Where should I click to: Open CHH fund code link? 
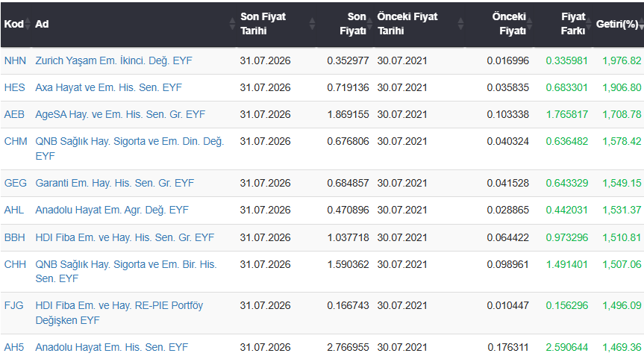click(x=15, y=264)
